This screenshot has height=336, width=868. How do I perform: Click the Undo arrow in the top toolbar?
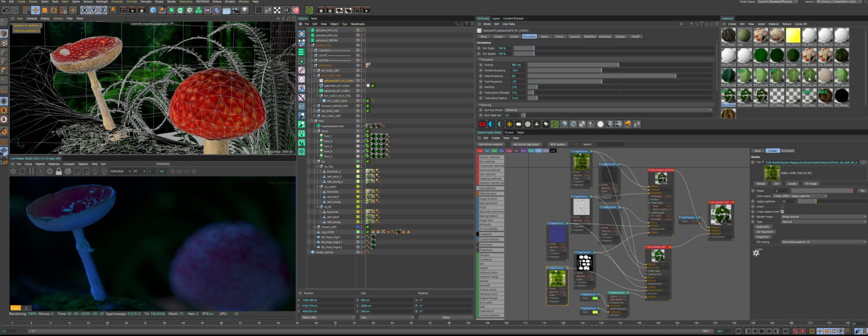pyautogui.click(x=6, y=10)
